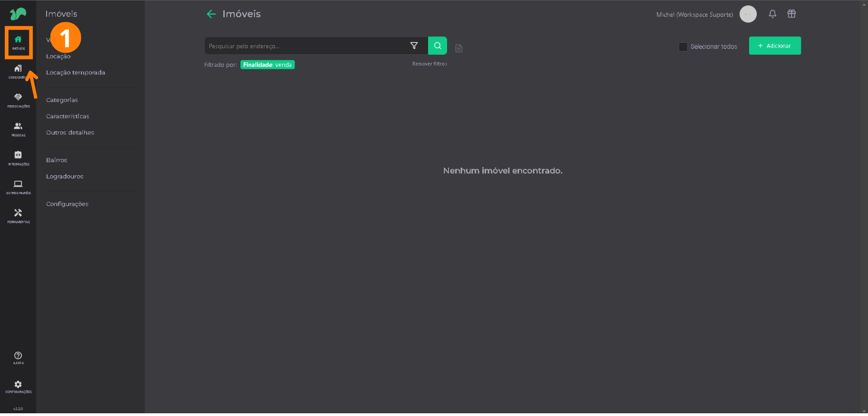Open Bairros in the side menu
The height and width of the screenshot is (416, 868).
pos(57,161)
